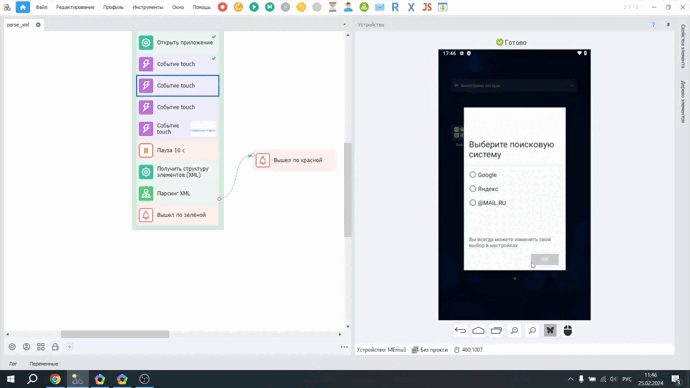Click the yellow gear icon in toolbar

301,7
